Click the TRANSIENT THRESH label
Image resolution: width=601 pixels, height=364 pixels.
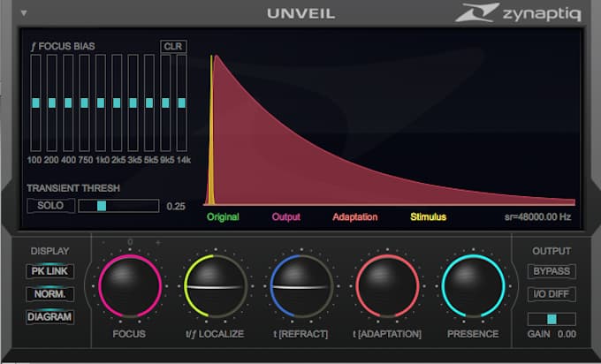tap(73, 188)
